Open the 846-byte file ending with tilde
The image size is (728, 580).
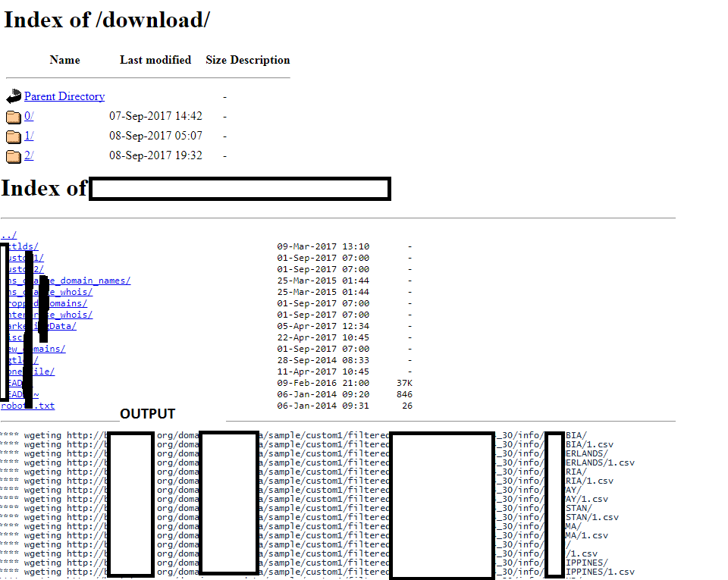pos(24,394)
